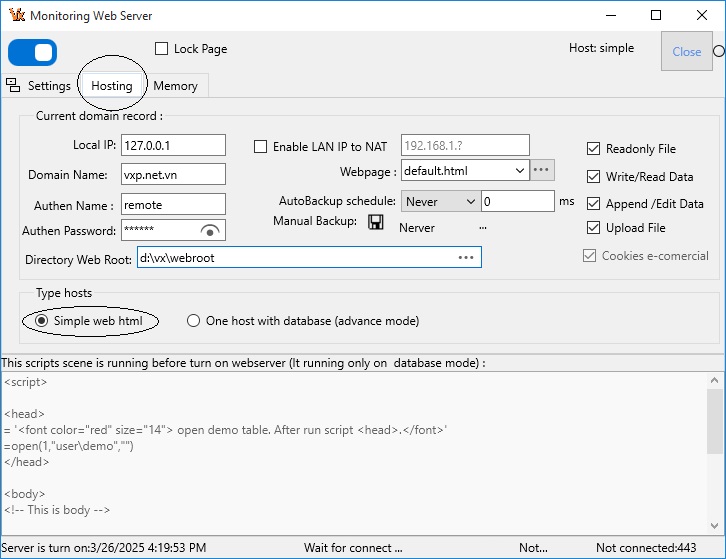726x559 pixels.
Task: Switch to the Memory tab
Action: click(x=175, y=86)
